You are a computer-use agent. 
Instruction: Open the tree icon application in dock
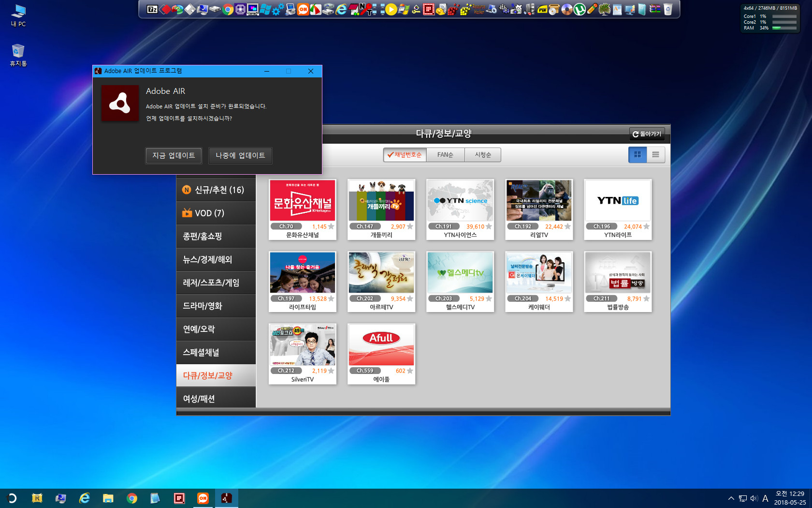(x=605, y=9)
